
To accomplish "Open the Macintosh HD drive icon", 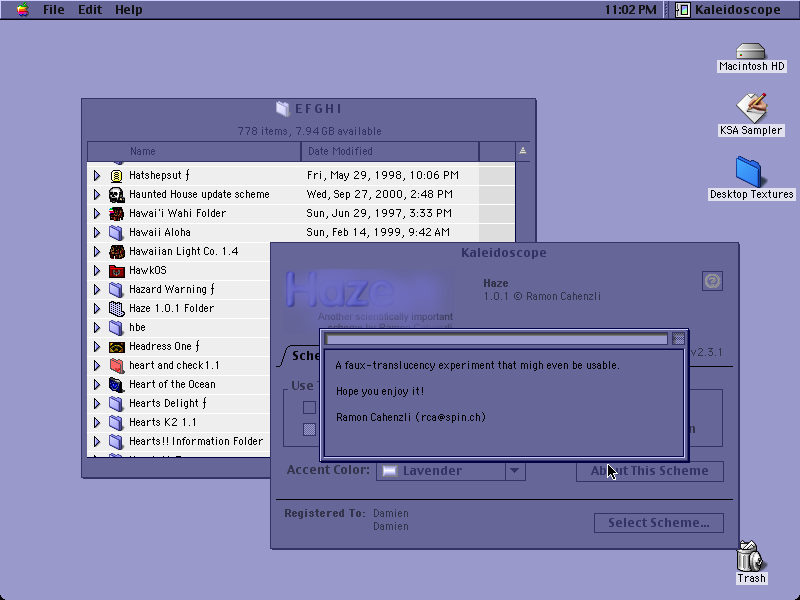I will point(751,52).
